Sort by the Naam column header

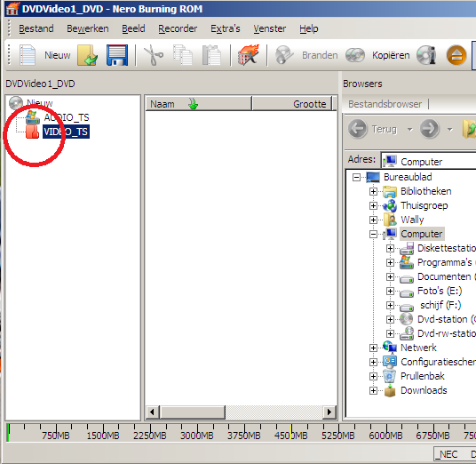point(199,104)
